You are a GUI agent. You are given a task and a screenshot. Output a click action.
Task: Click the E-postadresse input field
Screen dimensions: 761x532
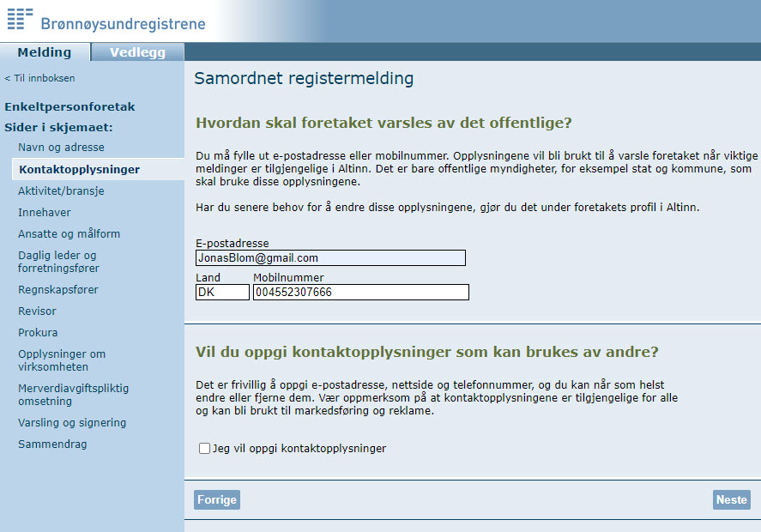click(x=330, y=257)
